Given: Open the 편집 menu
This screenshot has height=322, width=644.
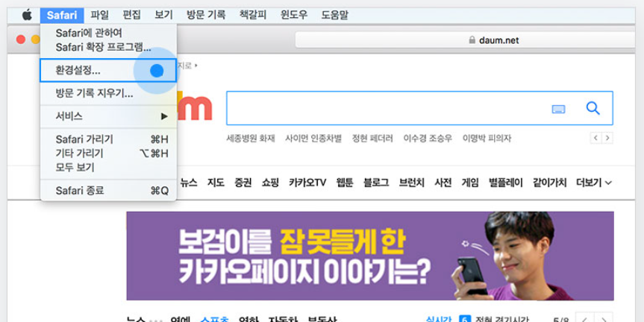Looking at the screenshot, I should pos(132,15).
